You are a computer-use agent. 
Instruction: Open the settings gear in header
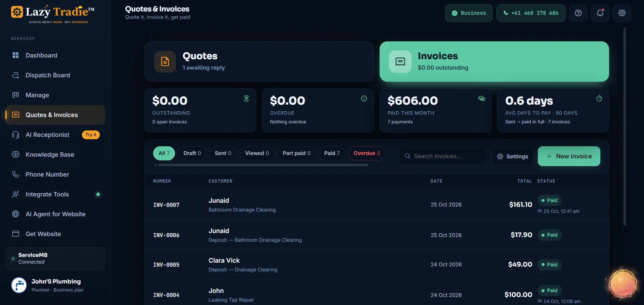point(622,13)
